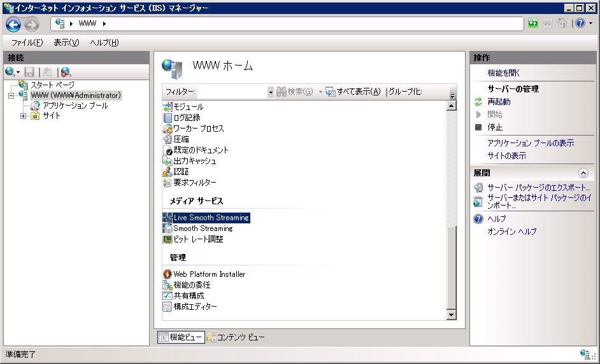Collapse the 展開 section in actions pane

point(583,173)
